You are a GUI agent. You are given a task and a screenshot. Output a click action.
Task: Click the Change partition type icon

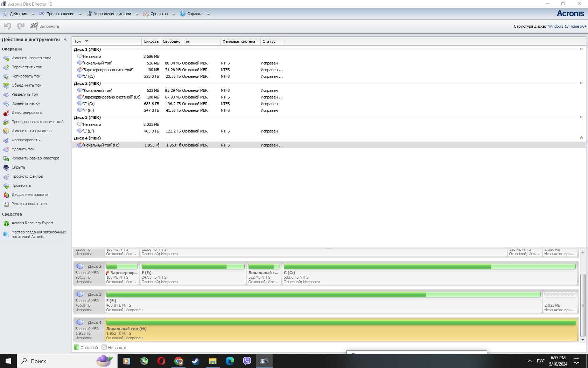coord(6,131)
